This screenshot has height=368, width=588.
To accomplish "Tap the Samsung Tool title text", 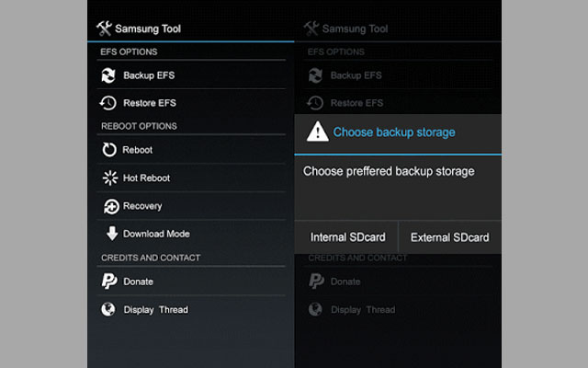I will pos(148,29).
